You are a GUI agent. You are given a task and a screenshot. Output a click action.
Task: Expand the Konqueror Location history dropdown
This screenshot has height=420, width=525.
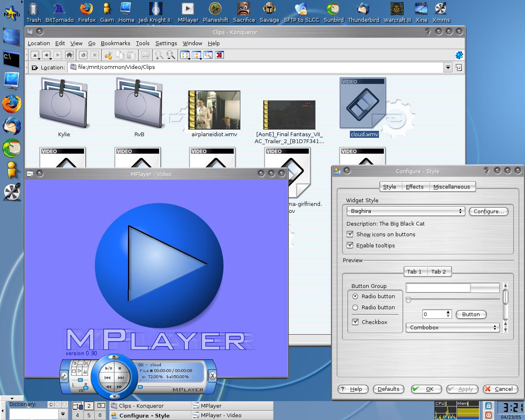point(448,67)
